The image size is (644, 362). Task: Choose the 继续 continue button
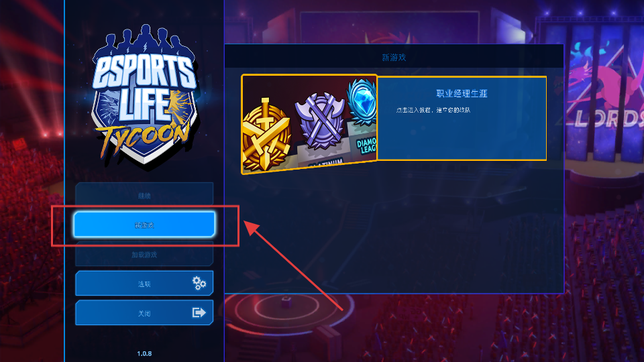[144, 194]
